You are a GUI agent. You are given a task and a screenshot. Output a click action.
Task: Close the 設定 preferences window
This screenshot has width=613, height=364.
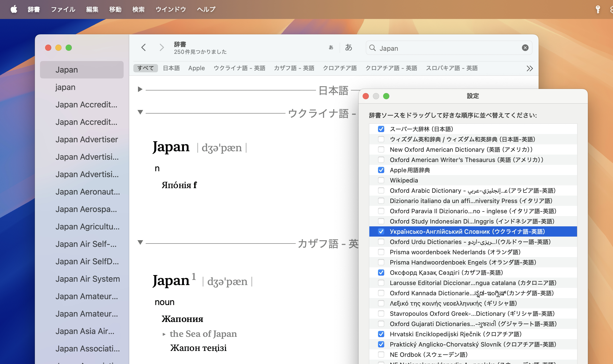(x=366, y=96)
